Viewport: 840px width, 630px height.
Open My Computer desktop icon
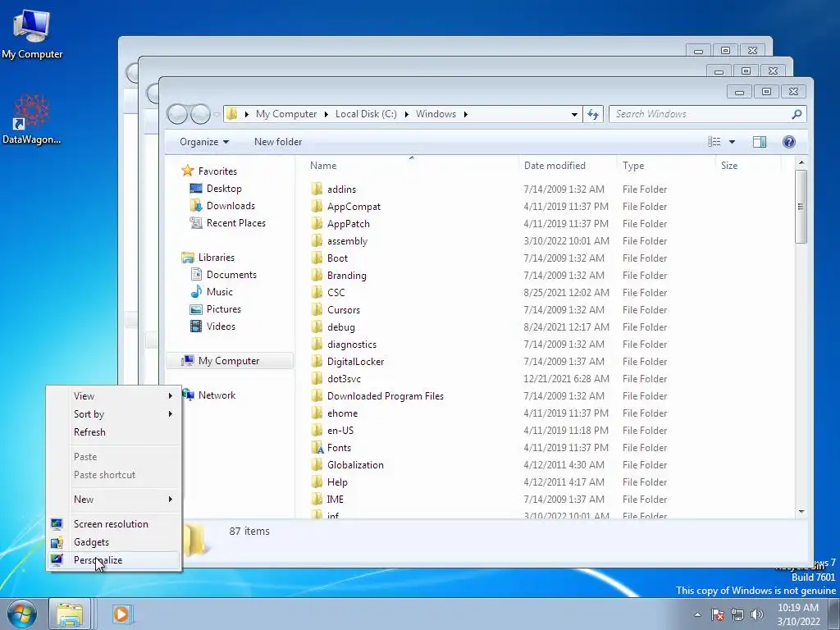click(x=32, y=34)
